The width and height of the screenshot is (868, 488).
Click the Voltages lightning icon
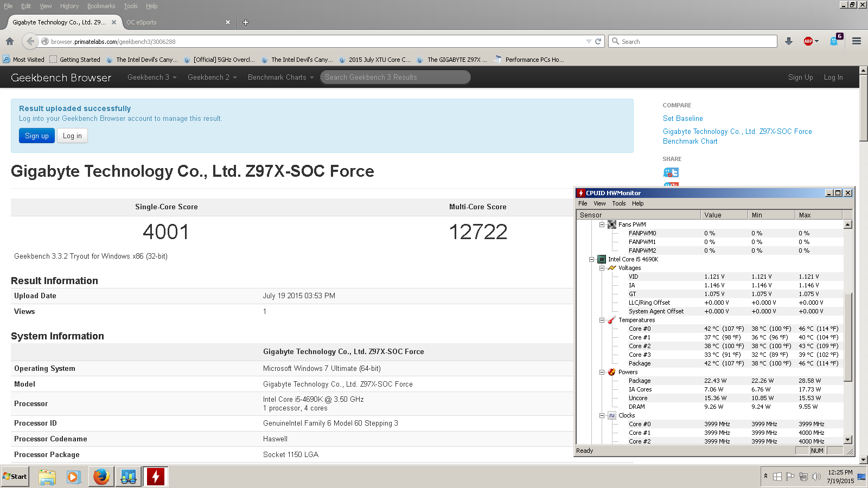pos(612,268)
